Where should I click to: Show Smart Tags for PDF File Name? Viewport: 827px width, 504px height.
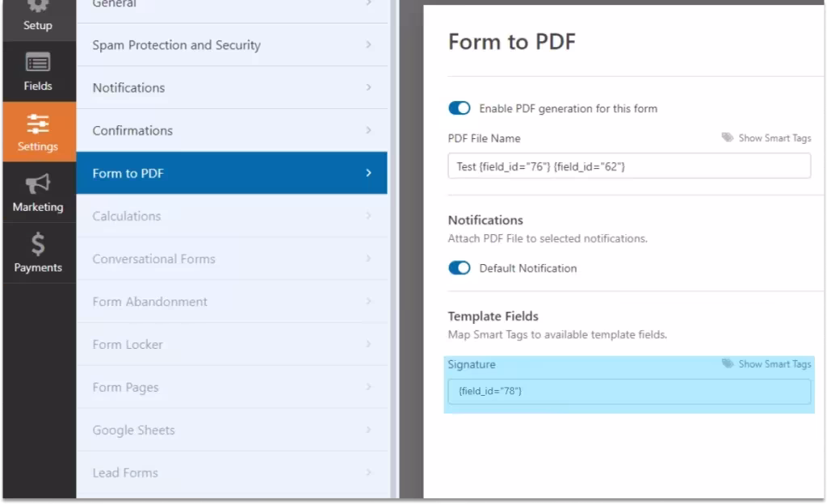pos(774,138)
